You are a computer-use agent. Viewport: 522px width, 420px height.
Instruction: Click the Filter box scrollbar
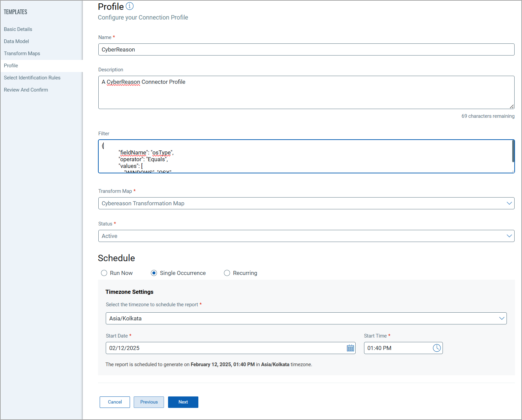tap(513, 151)
